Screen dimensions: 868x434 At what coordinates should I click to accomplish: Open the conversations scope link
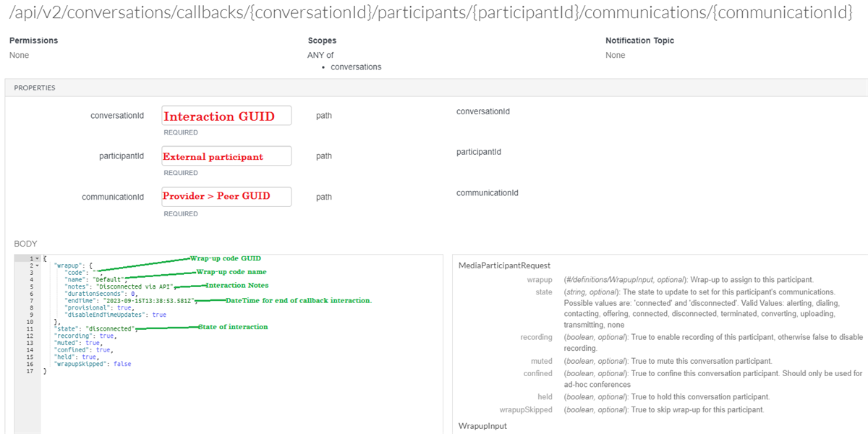356,67
